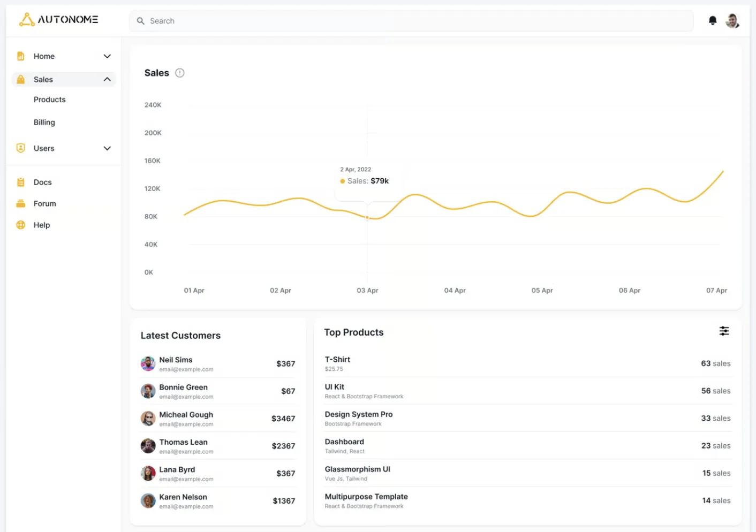Open the Docs link
Image resolution: width=756 pixels, height=532 pixels.
coord(43,182)
